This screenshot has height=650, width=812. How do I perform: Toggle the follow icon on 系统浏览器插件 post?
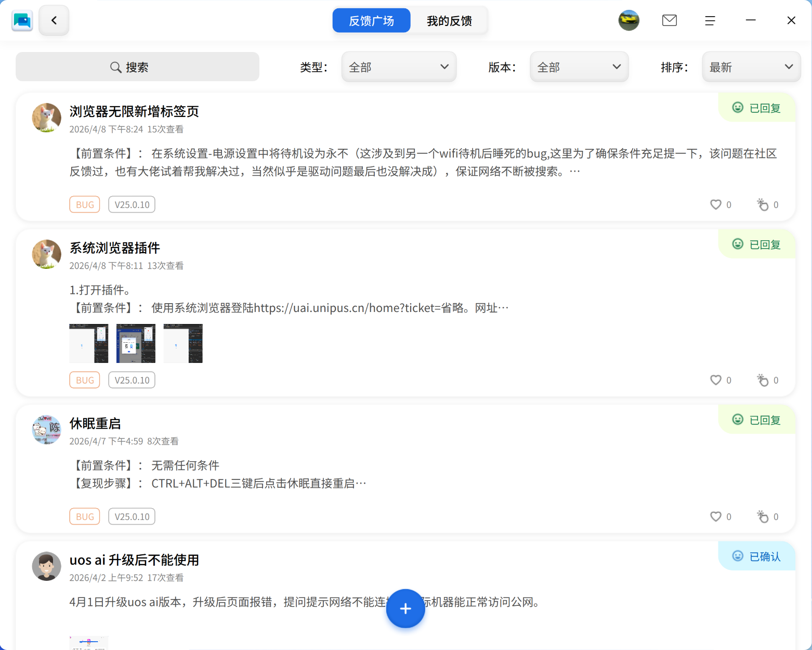tap(762, 381)
